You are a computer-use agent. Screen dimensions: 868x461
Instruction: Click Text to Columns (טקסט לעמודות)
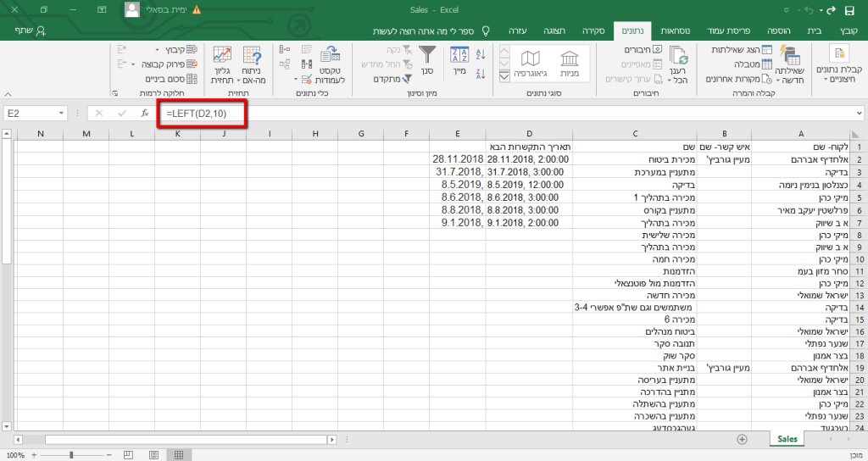pos(330,64)
